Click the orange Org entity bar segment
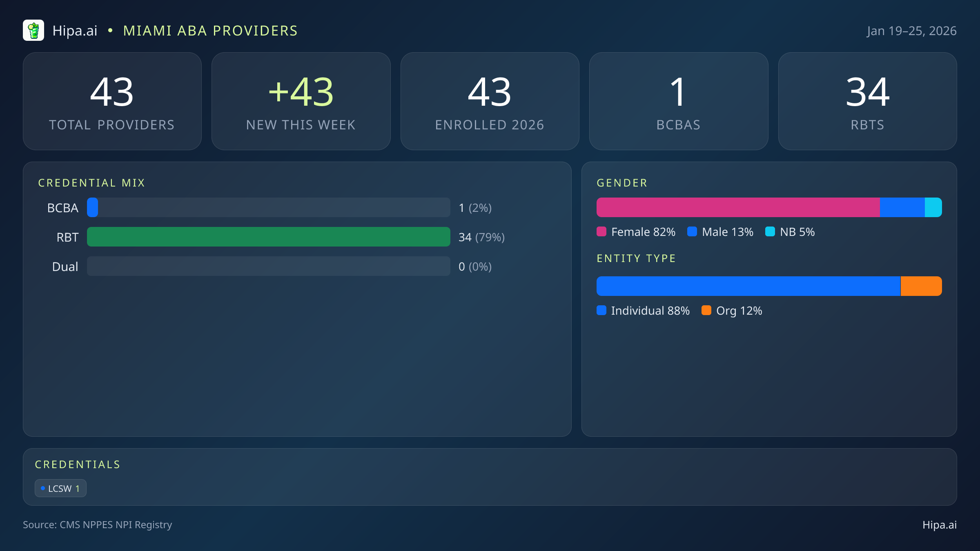The image size is (980, 551). (x=921, y=286)
